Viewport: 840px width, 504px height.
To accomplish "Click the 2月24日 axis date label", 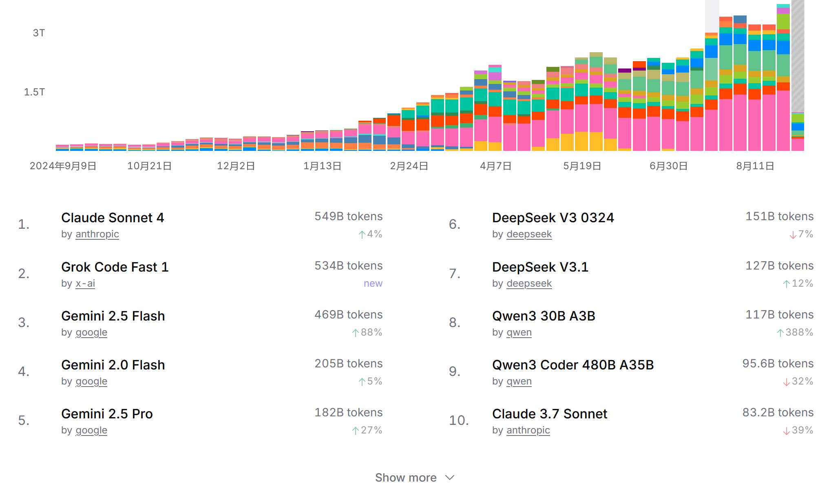I will click(409, 166).
